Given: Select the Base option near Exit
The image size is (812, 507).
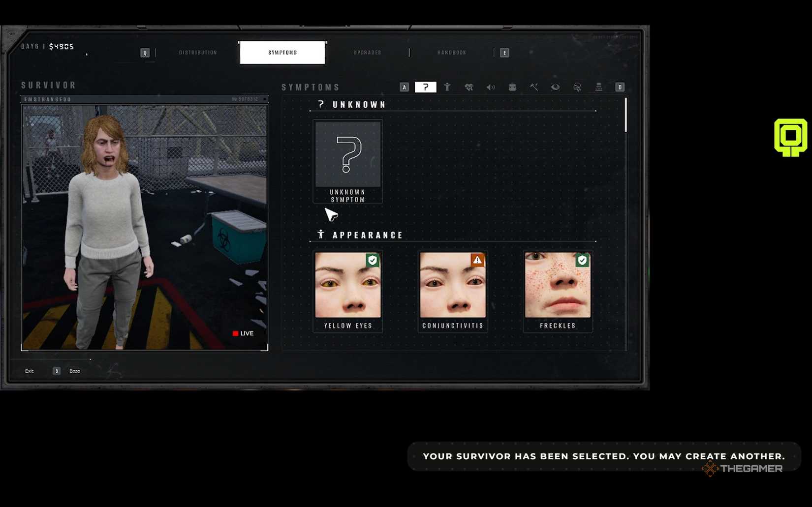Looking at the screenshot, I should [x=74, y=371].
